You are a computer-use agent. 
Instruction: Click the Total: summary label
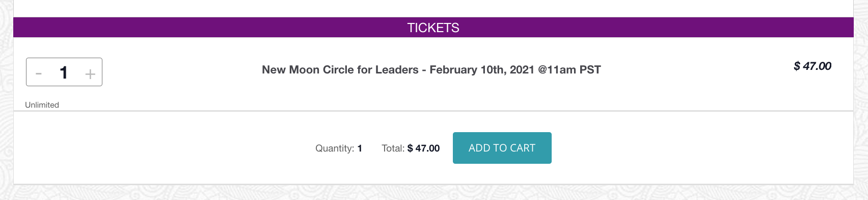point(393,148)
